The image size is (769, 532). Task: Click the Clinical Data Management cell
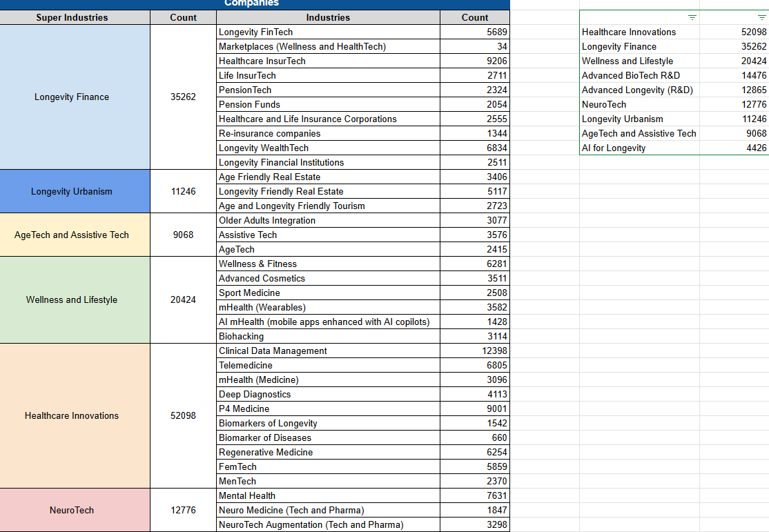coord(328,351)
